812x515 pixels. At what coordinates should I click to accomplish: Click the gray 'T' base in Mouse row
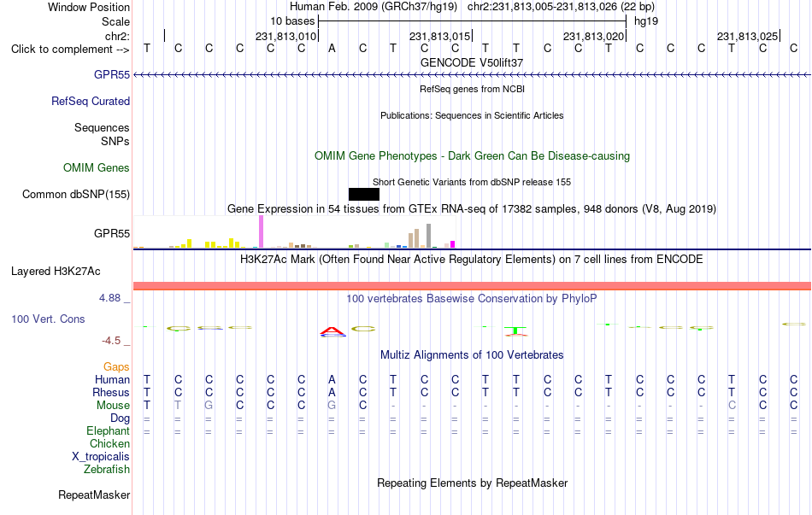pyautogui.click(x=178, y=406)
